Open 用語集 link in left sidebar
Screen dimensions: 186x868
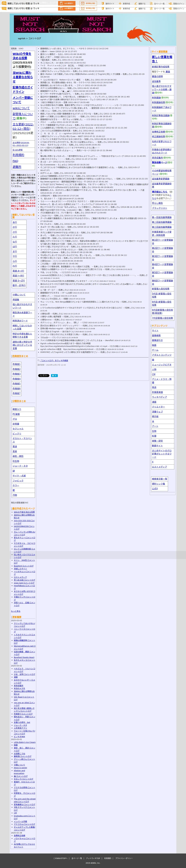(x=16, y=300)
